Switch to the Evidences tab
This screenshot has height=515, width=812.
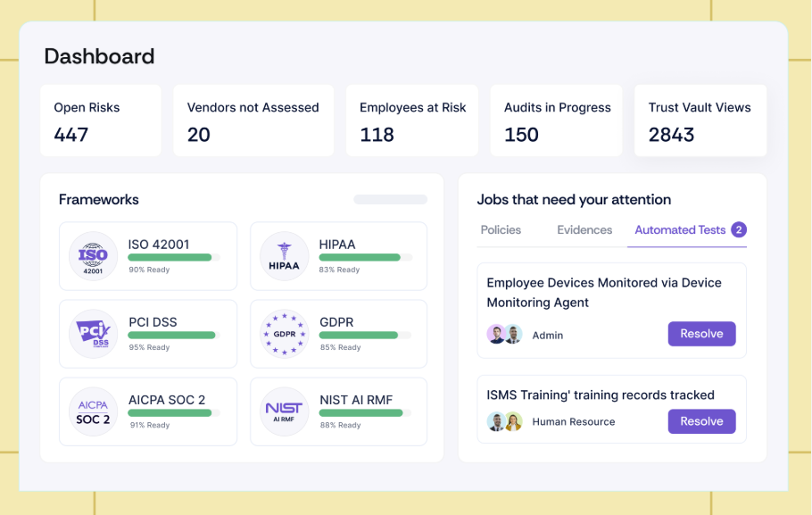point(584,230)
